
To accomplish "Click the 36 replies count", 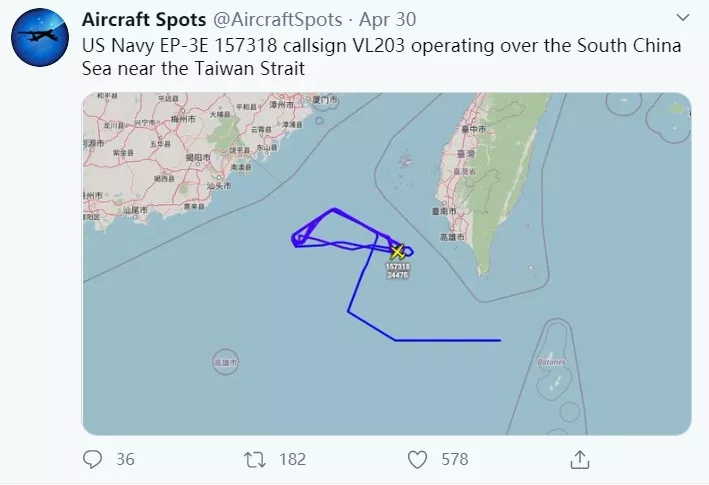I will coord(125,460).
